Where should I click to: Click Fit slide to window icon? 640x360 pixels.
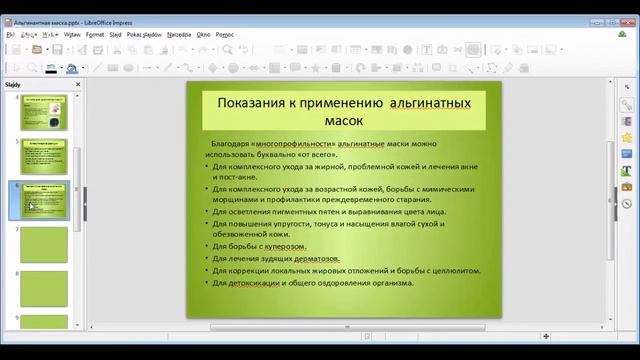tap(546, 336)
